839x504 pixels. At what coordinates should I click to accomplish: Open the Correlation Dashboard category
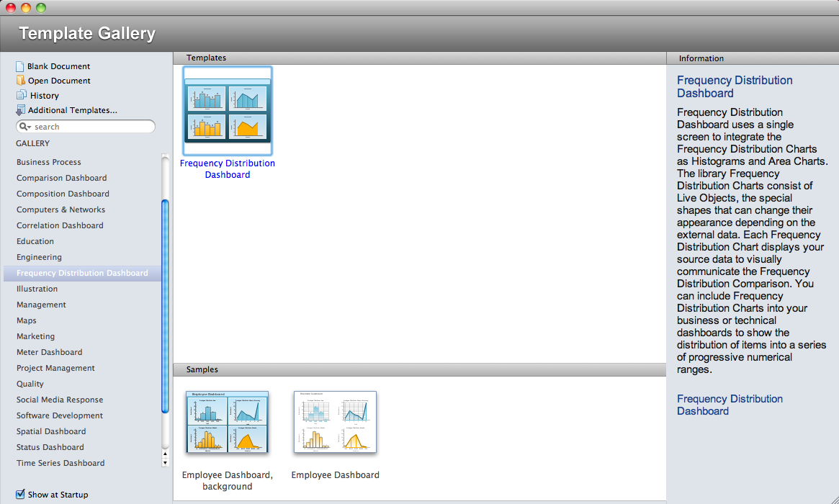[60, 225]
